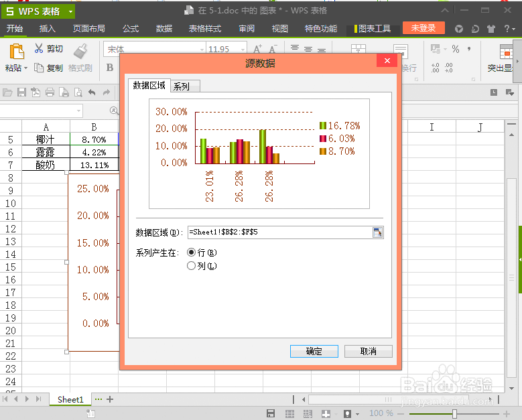Click the zoom formula bar magnifier icon
522x420 pixels.
(x=114, y=111)
